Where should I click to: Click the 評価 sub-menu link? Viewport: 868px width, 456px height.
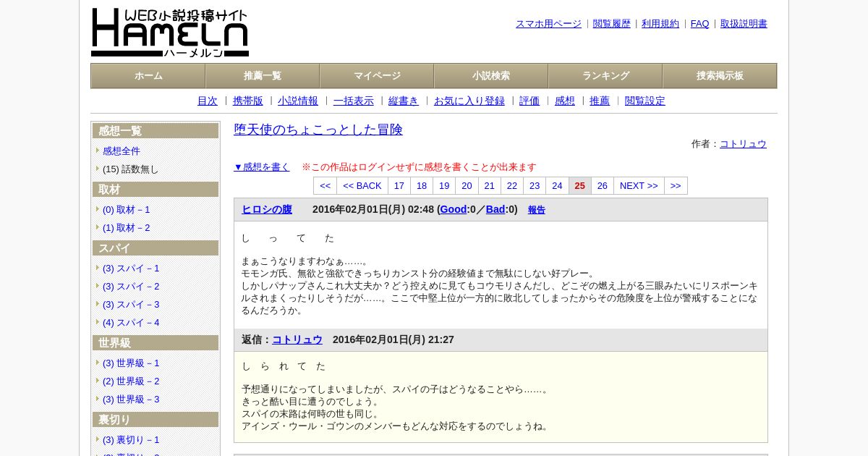click(x=529, y=101)
